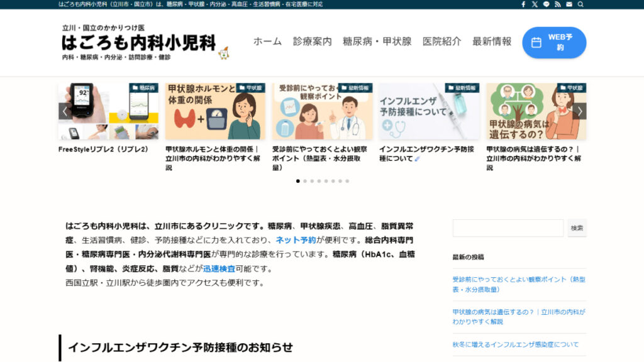This screenshot has width=644, height=362.
Task: Select the fourth carousel pagination dot
Action: coord(318,181)
